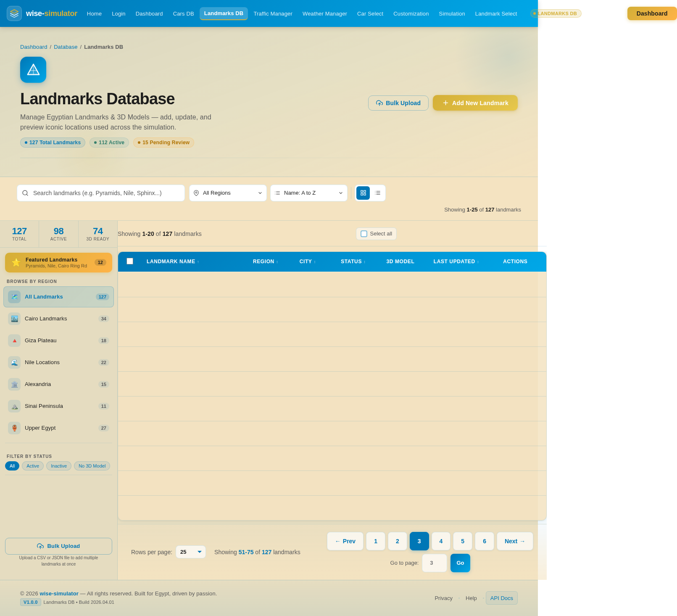677x616 pixels.
Task: Open the Name: A to Z sort dropdown
Action: tap(308, 193)
